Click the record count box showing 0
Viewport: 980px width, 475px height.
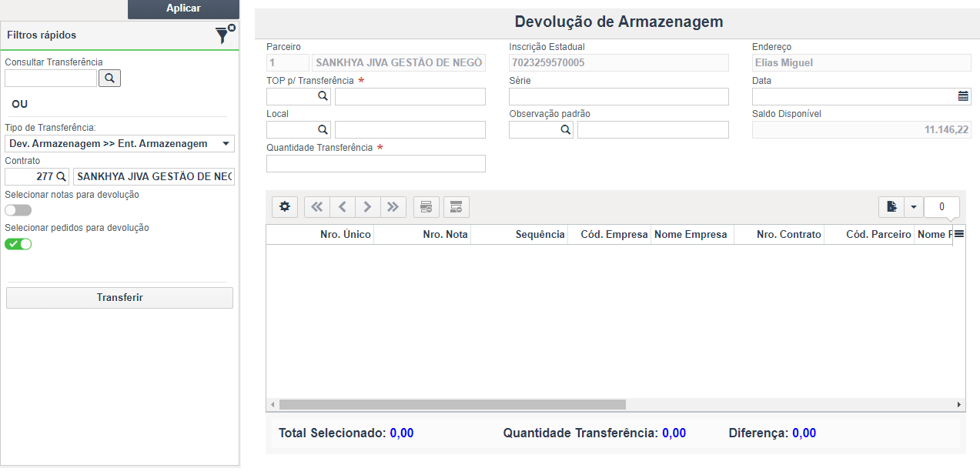pos(942,206)
